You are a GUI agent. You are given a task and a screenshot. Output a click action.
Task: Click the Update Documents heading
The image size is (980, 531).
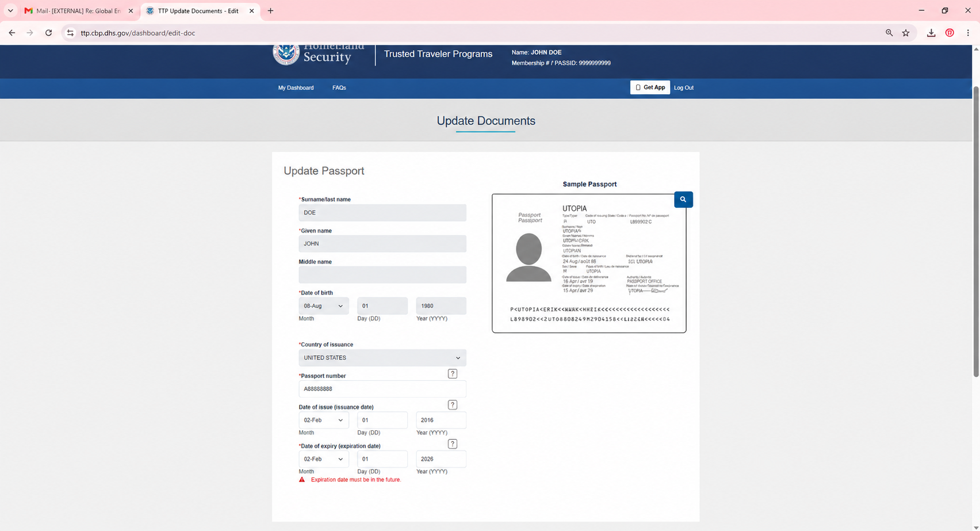[x=486, y=121]
